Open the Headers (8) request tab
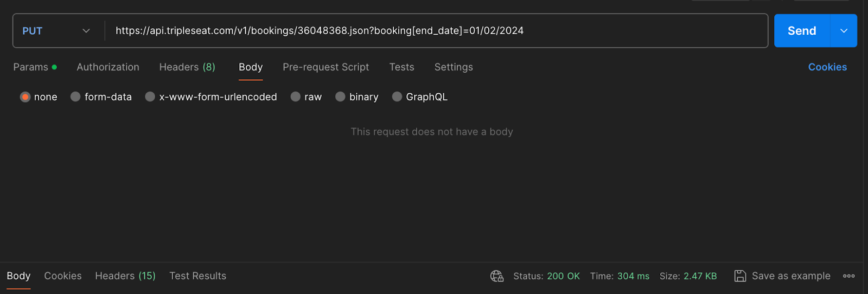Viewport: 868px width, 294px height. (187, 67)
